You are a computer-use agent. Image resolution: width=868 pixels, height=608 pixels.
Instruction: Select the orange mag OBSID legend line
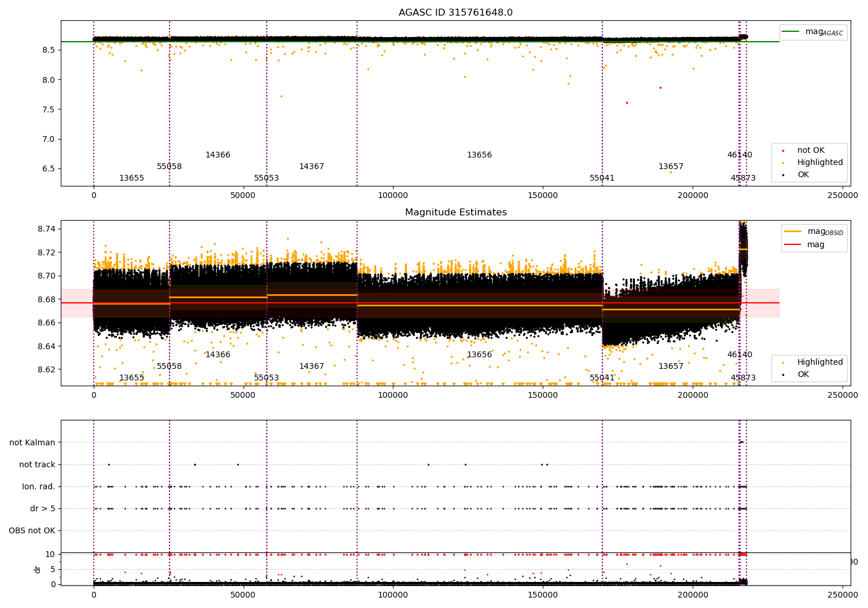[793, 232]
